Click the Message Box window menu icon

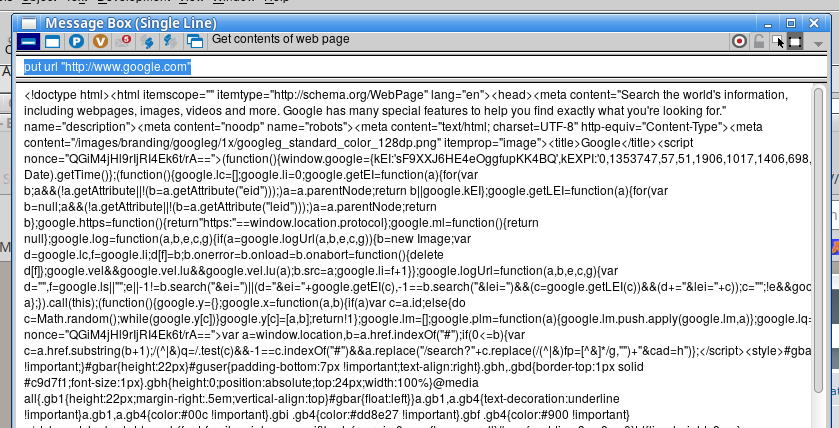[x=29, y=23]
